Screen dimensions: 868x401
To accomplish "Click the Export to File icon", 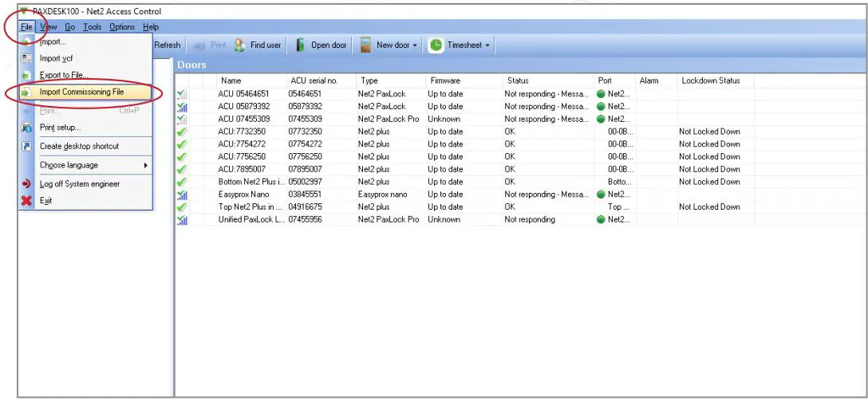I will pos(26,75).
